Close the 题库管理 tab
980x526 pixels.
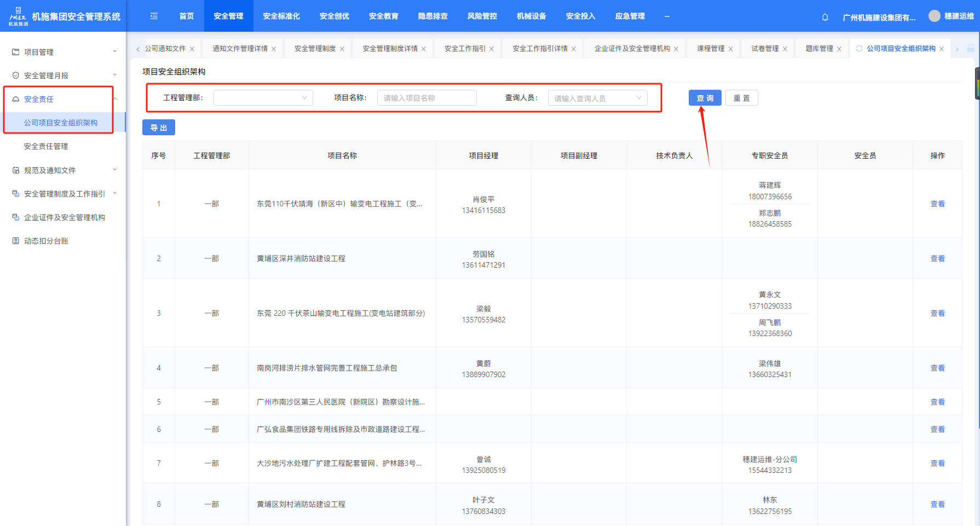[x=839, y=49]
